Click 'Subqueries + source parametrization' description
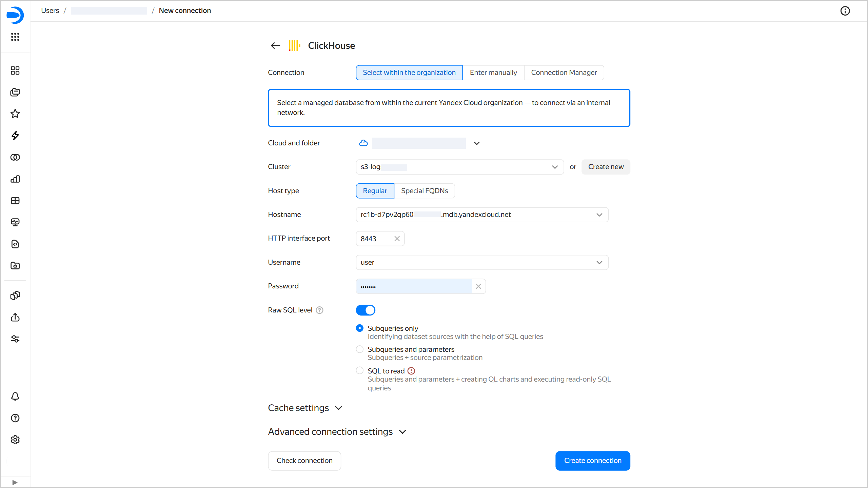This screenshot has height=488, width=868. coord(425,358)
